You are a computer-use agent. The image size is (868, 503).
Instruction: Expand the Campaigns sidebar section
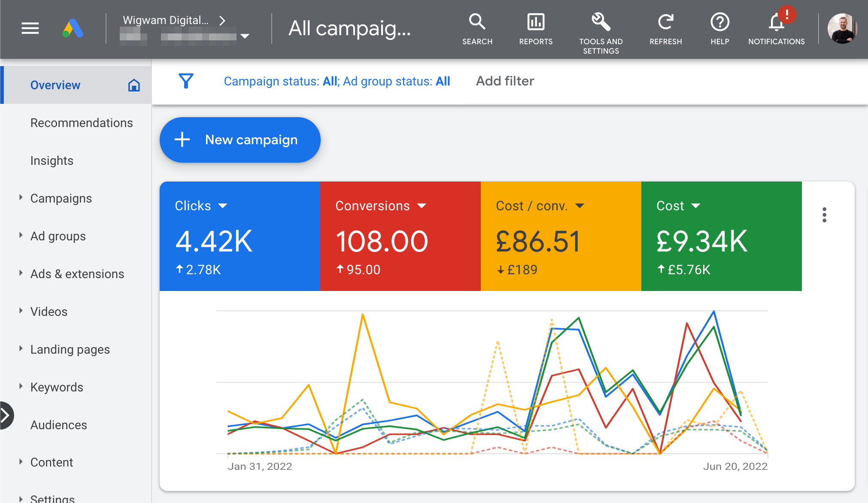(21, 198)
